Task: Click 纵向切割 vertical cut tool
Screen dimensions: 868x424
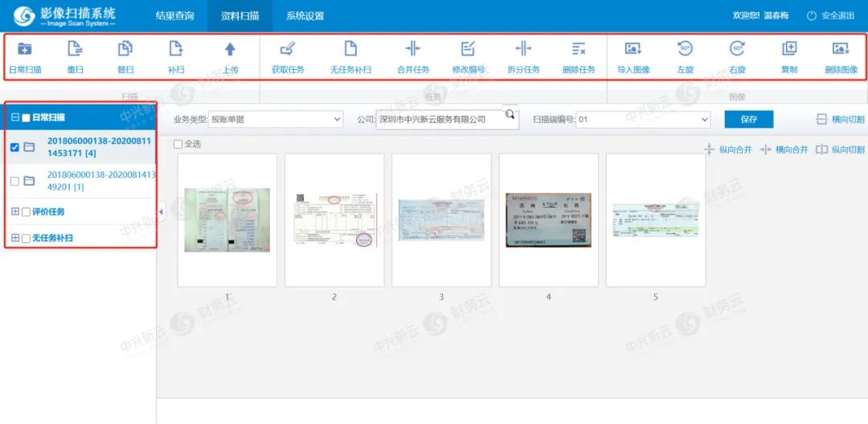Action: tap(841, 150)
